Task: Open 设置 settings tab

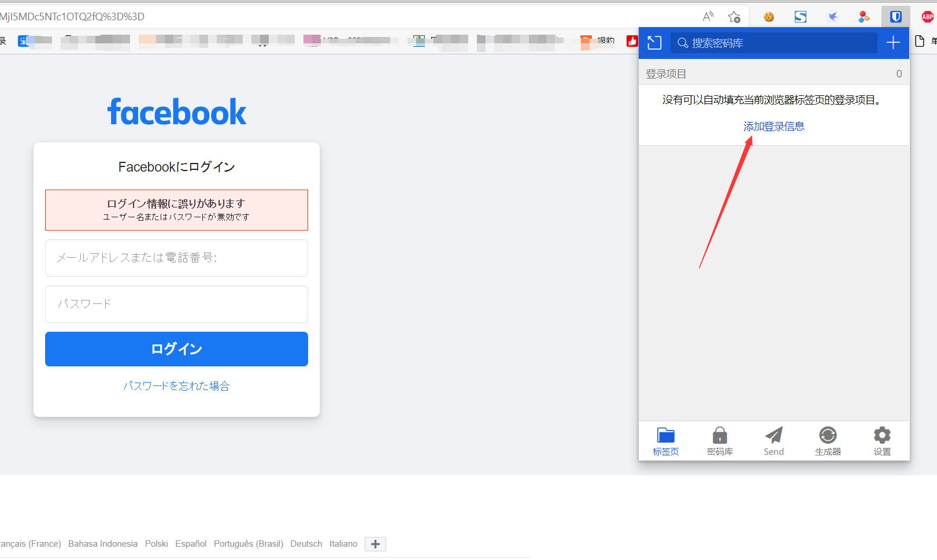Action: click(882, 442)
